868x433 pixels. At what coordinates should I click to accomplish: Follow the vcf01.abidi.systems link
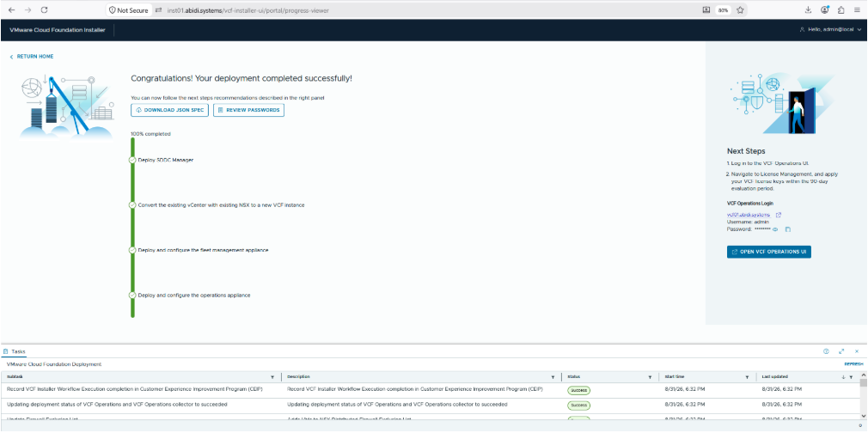point(748,215)
